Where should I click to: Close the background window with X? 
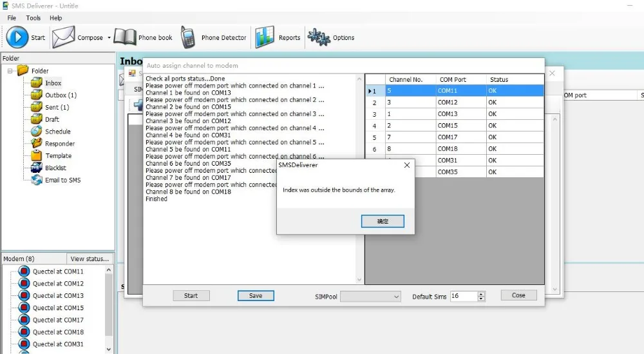[x=552, y=73]
